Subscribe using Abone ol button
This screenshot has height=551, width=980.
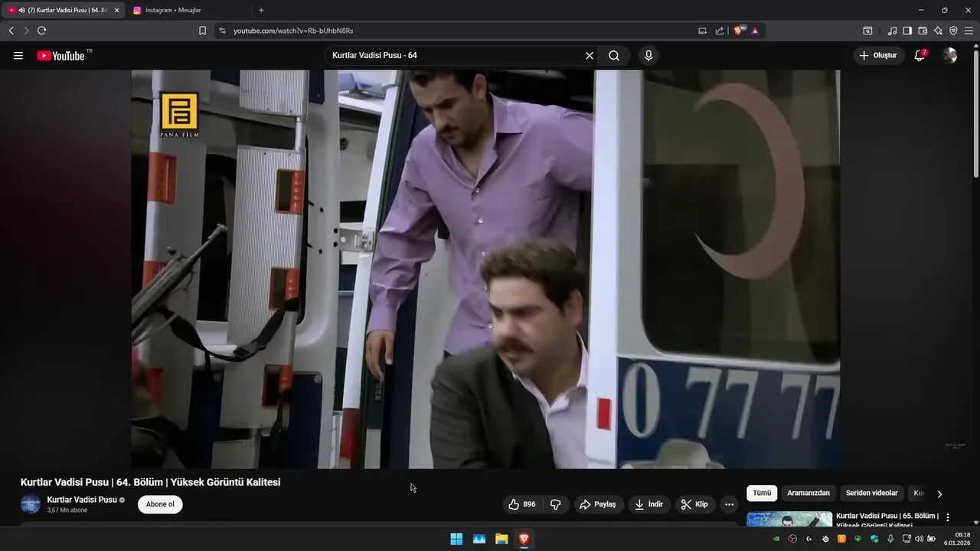pos(160,504)
